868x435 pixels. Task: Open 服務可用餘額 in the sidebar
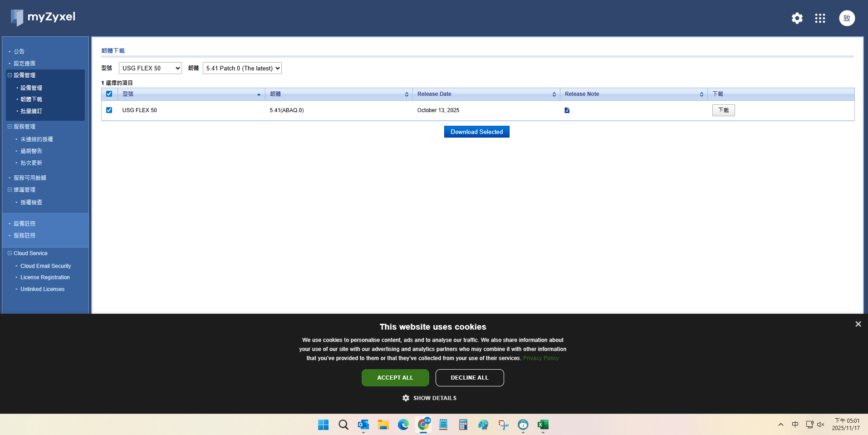click(30, 178)
